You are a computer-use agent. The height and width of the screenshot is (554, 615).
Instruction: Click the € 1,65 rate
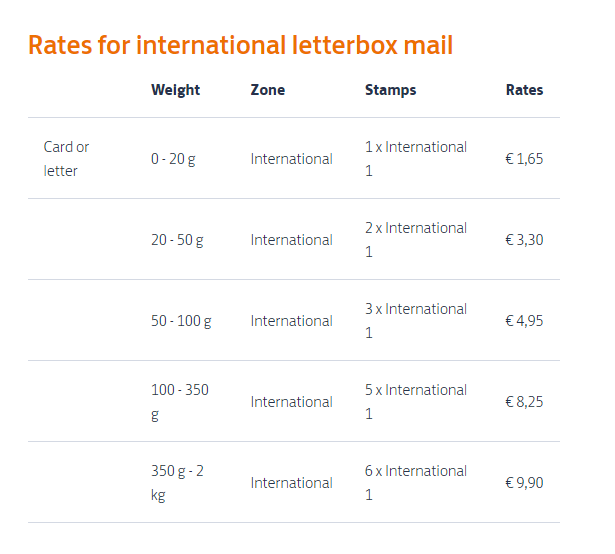pyautogui.click(x=524, y=159)
